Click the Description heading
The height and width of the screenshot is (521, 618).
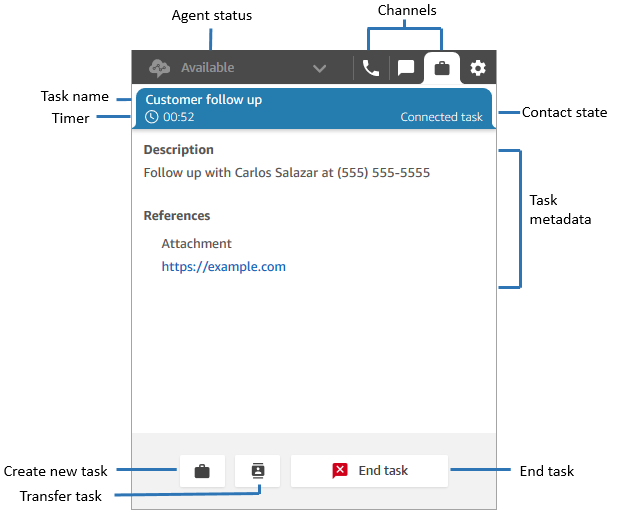(178, 150)
